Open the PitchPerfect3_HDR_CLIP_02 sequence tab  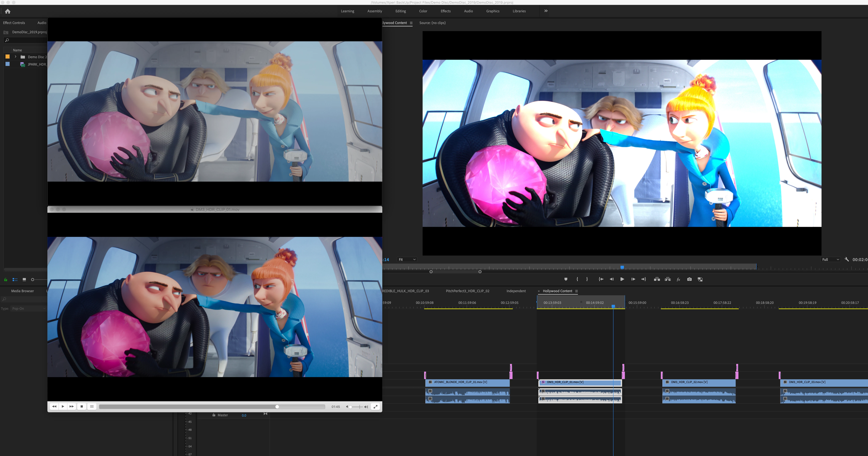pyautogui.click(x=467, y=291)
